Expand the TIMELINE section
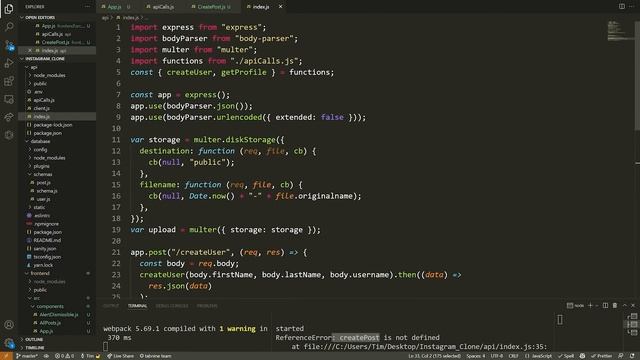This screenshot has height=360, width=640. (x=57, y=348)
